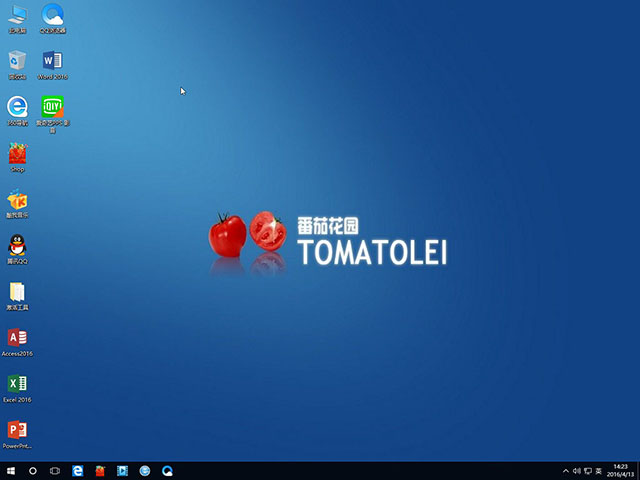Image resolution: width=640 pixels, height=480 pixels.
Task: Click the Show desktop strip at taskbar end
Action: point(638,471)
